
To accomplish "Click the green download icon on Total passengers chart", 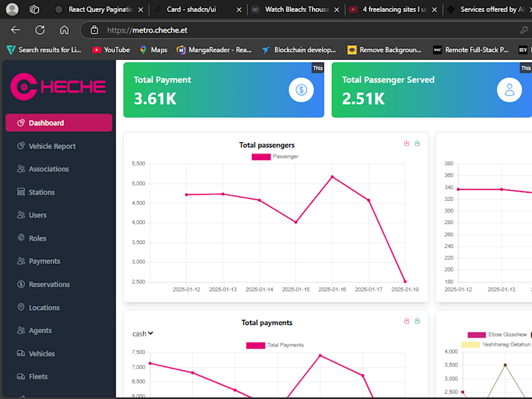I will 418,143.
